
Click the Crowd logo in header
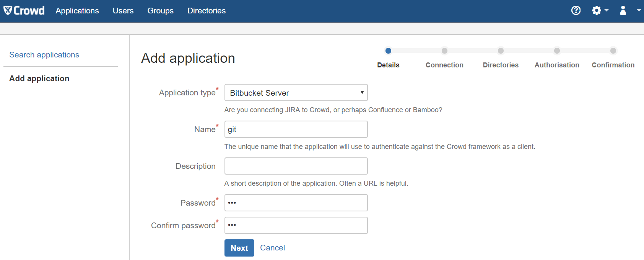click(24, 11)
